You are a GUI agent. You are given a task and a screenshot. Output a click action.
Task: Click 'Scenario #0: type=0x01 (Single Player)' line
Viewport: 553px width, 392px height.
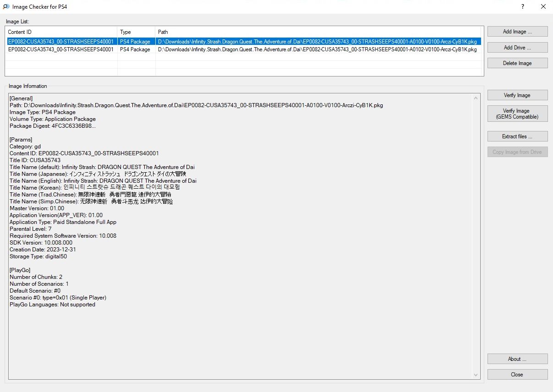[x=58, y=298]
